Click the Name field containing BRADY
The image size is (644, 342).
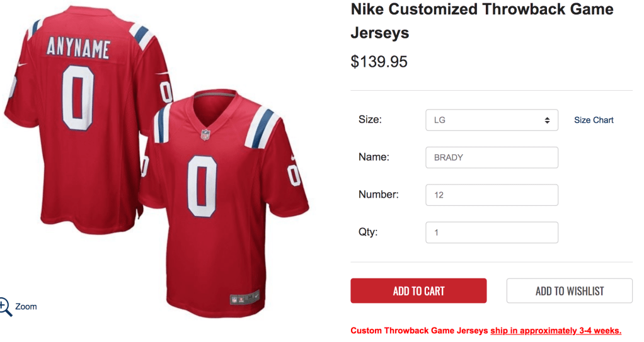492,157
